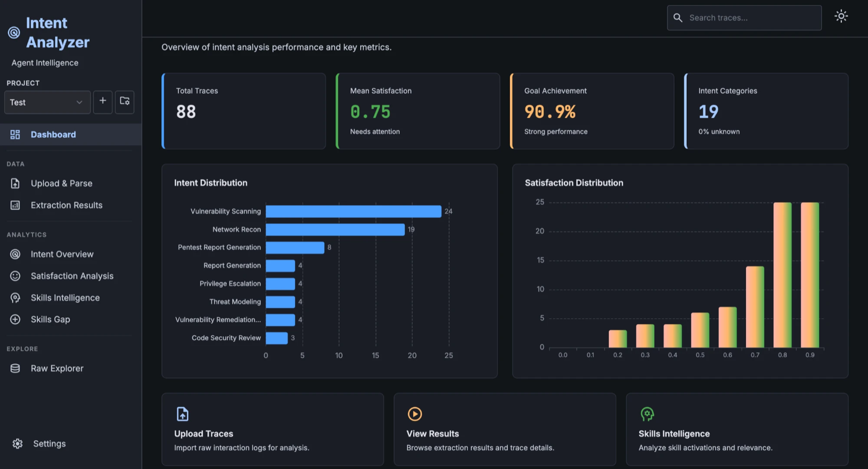The height and width of the screenshot is (469, 868).
Task: Click the Vulnerability Scanning bar in chart
Action: pos(353,211)
